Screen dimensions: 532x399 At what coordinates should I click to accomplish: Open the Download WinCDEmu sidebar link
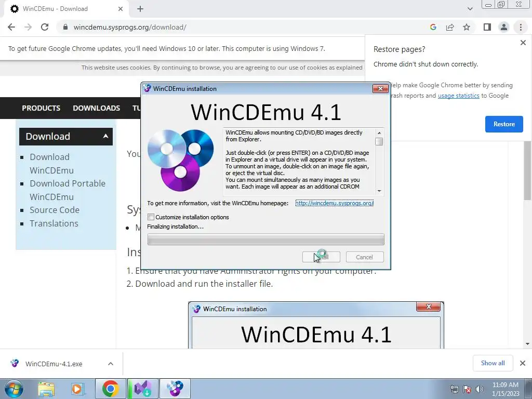[51, 164]
